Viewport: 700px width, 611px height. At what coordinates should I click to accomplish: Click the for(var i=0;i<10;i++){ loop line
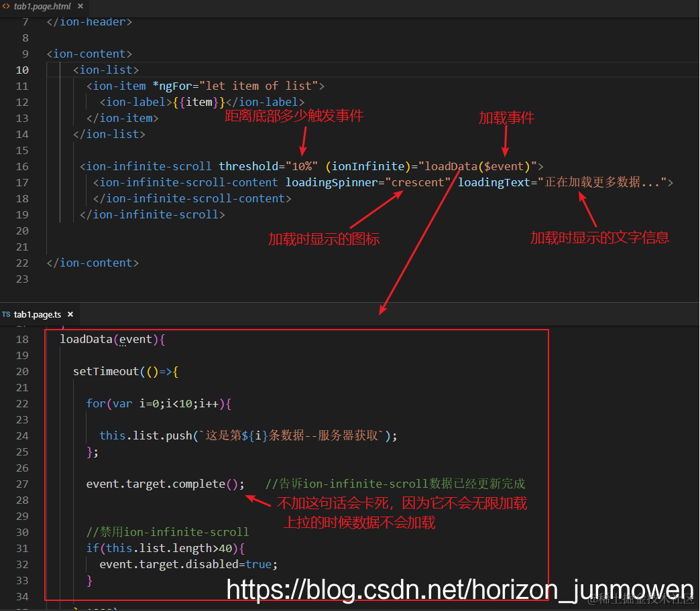(159, 403)
